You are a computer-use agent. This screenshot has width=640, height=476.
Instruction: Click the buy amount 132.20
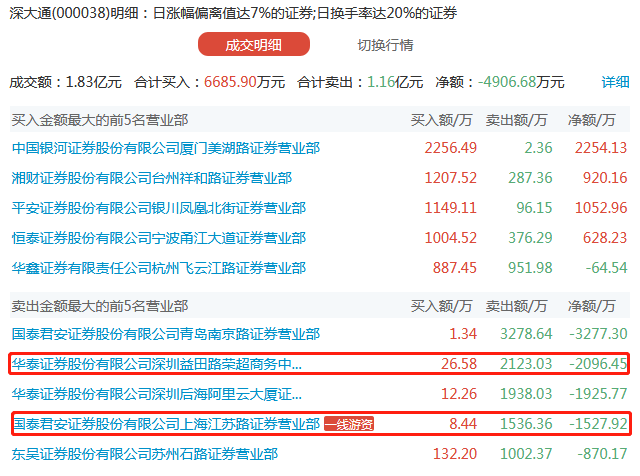[x=455, y=454]
